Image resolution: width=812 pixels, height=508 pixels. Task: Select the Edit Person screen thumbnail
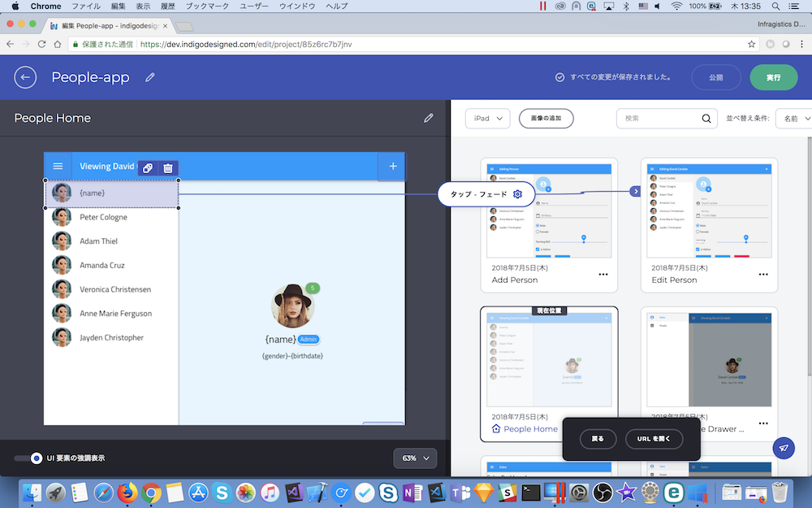coord(708,210)
